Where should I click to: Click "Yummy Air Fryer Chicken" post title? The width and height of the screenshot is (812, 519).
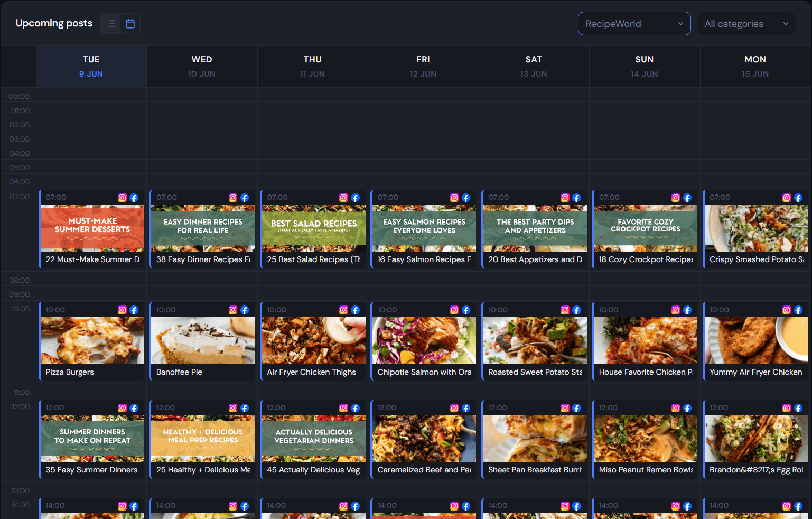[x=756, y=372]
